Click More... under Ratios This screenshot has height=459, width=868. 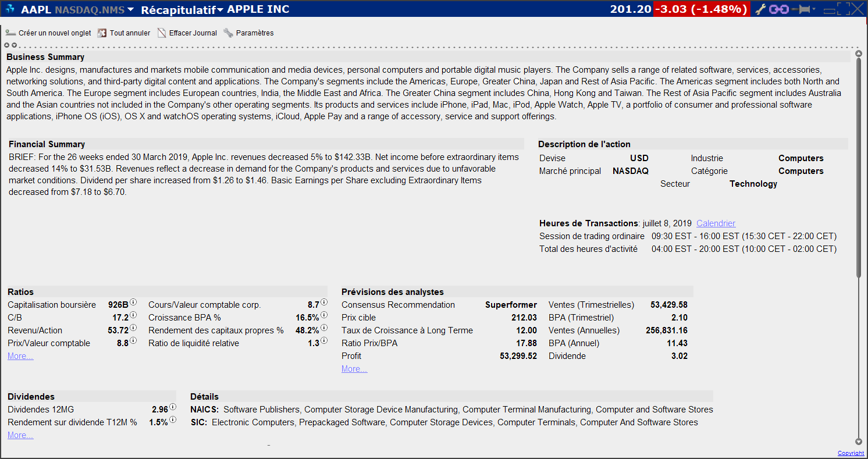pyautogui.click(x=20, y=356)
